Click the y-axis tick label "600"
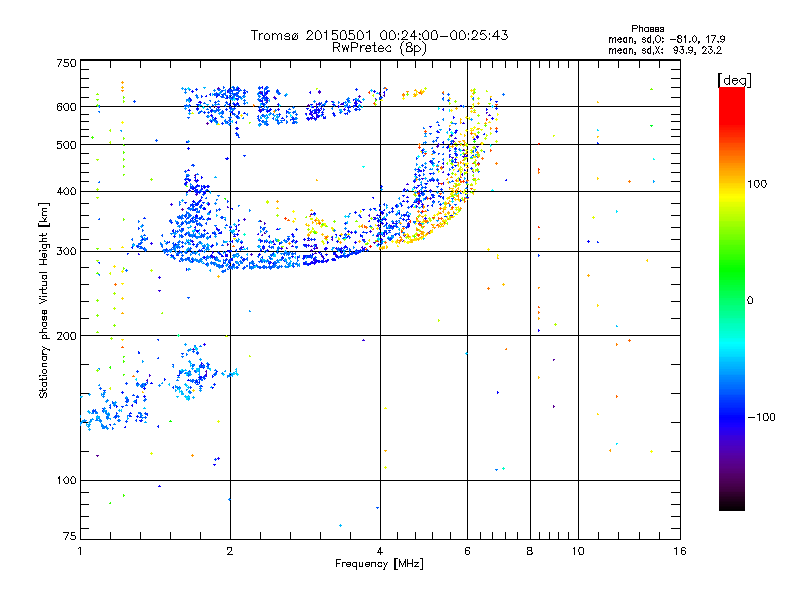 (x=66, y=107)
